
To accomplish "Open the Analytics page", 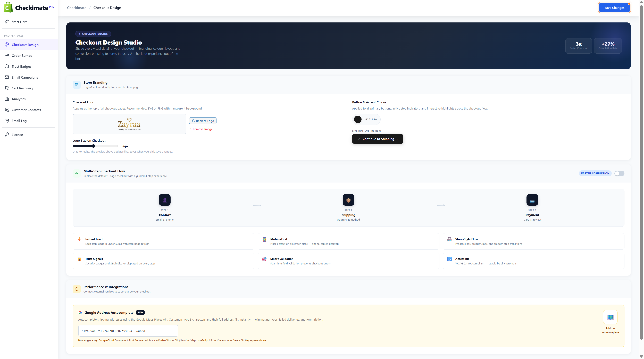I will point(29,99).
